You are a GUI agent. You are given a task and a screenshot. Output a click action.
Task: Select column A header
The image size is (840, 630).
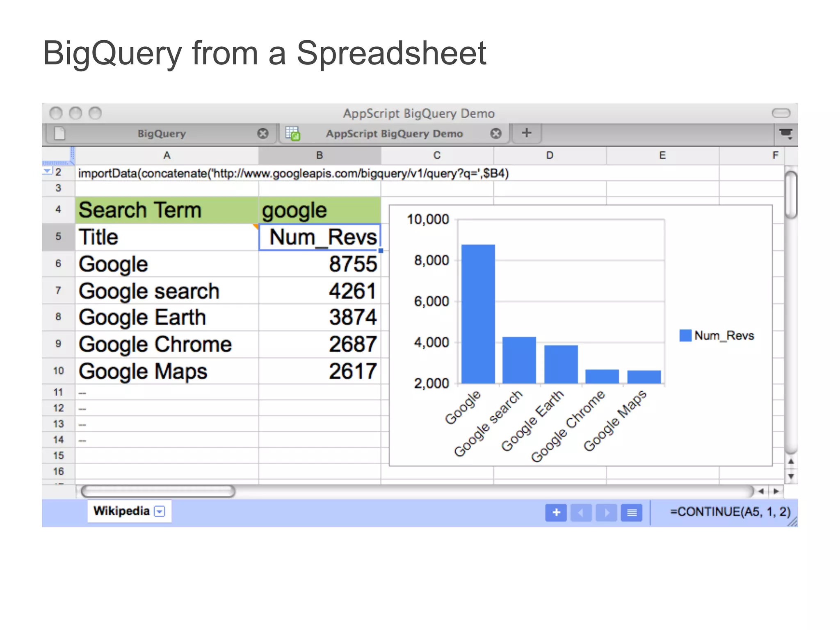tap(167, 155)
